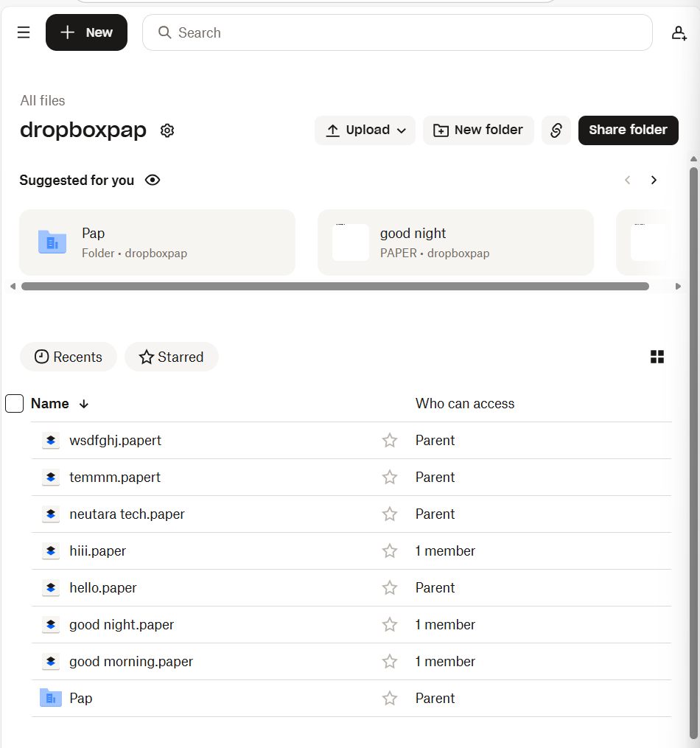Expand the Upload dropdown chevron
The height and width of the screenshot is (748, 700).
click(403, 130)
